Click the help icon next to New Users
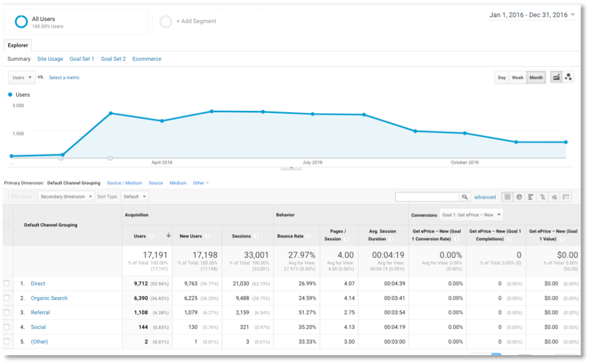 click(207, 236)
